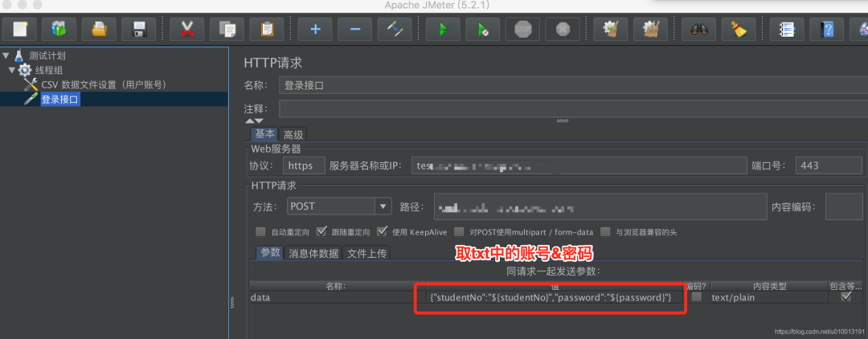Toggle the 编码 checkbox in data row
Screen dimensions: 868x339
697,297
